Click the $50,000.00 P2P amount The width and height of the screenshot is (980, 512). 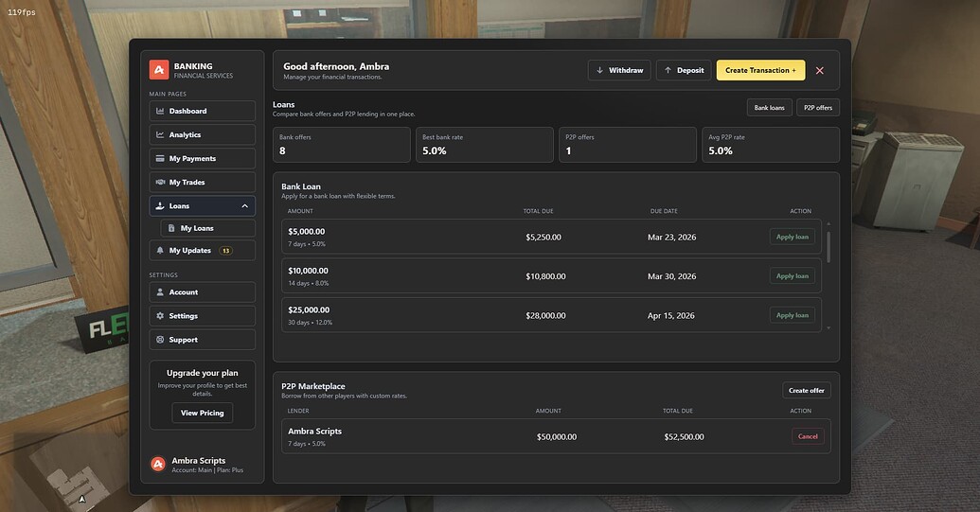[556, 437]
